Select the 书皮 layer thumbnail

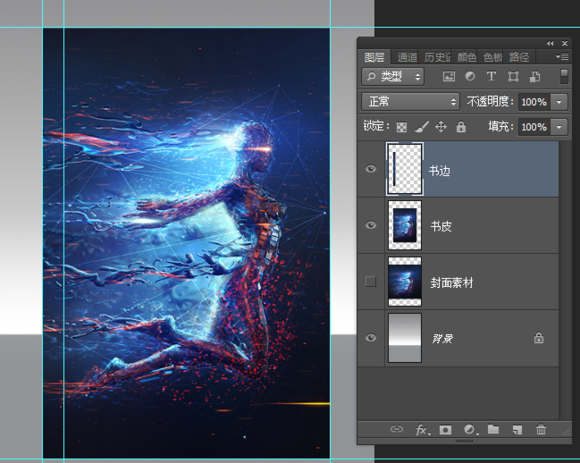click(x=405, y=225)
